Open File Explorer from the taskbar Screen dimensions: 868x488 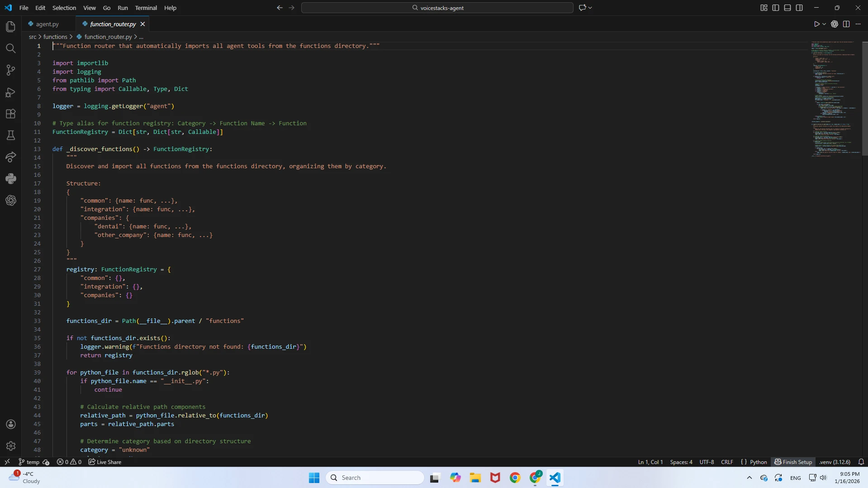(475, 478)
